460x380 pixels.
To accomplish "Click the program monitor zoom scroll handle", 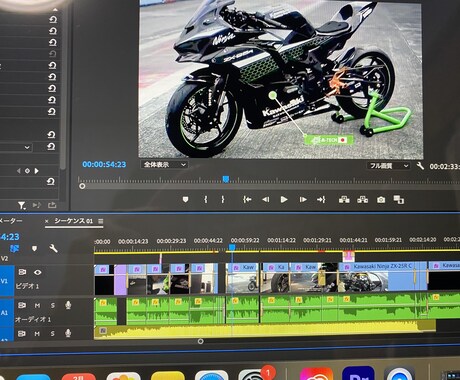I will pyautogui.click(x=82, y=186).
